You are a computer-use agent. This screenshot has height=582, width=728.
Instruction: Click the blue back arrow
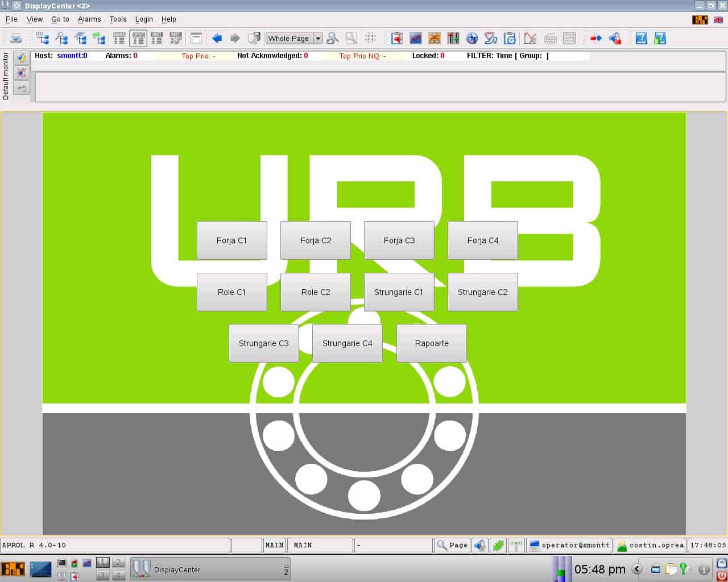click(217, 38)
